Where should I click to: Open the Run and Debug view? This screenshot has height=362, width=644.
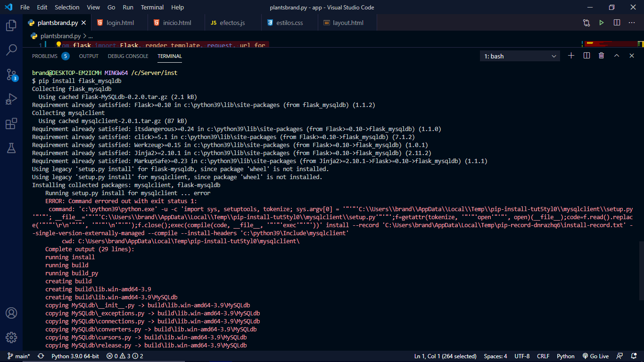click(x=11, y=99)
